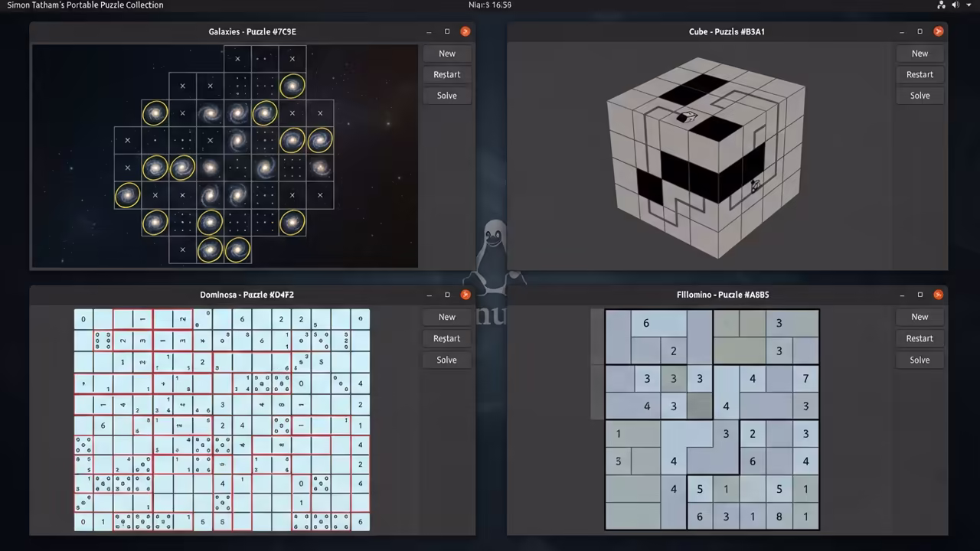Select the X mark in Galaxies' bottom row
This screenshot has height=551, width=980.
point(182,249)
